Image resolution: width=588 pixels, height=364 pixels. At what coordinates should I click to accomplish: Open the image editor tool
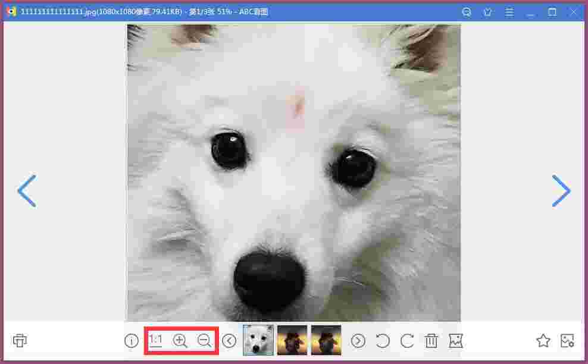456,341
